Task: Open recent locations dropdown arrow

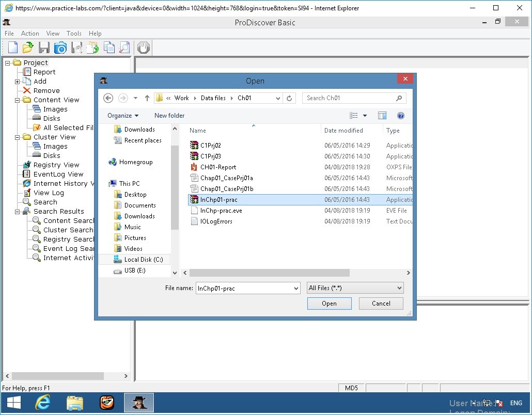Action: 135,98
